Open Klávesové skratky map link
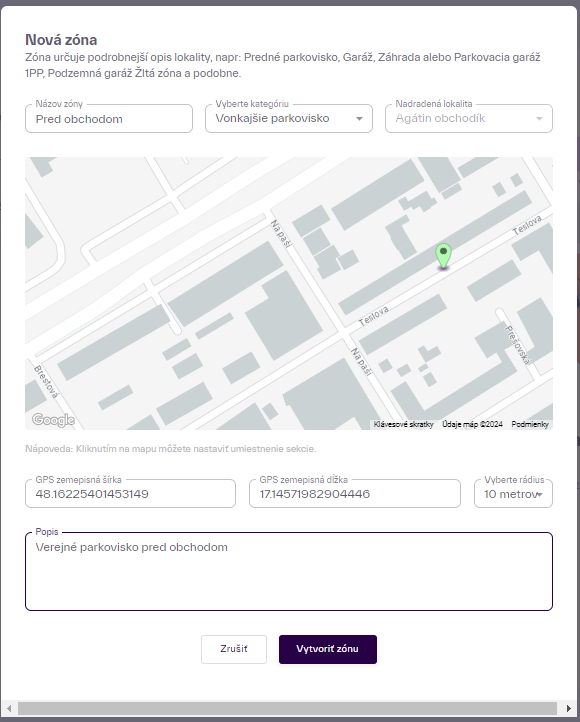This screenshot has width=580, height=722. coord(403,424)
